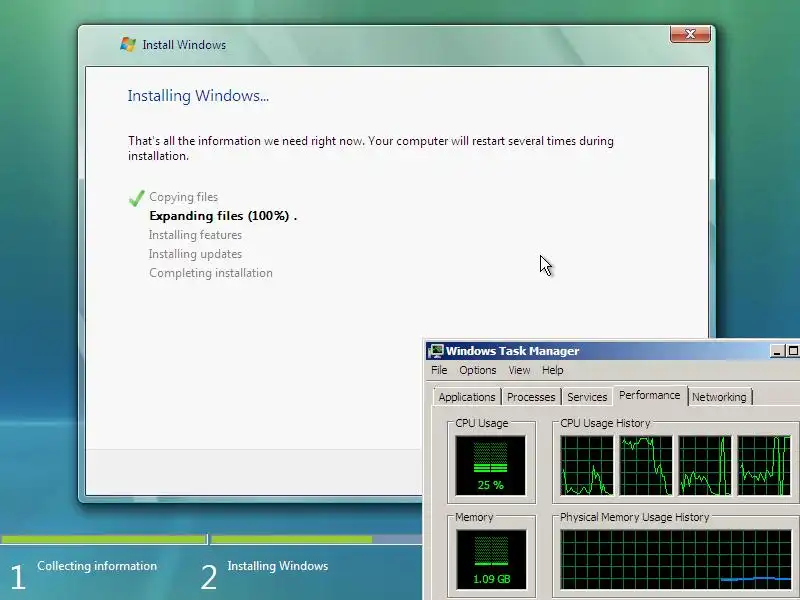This screenshot has width=800, height=600.
Task: Click the "Collecting information" stage label
Action: [97, 566]
